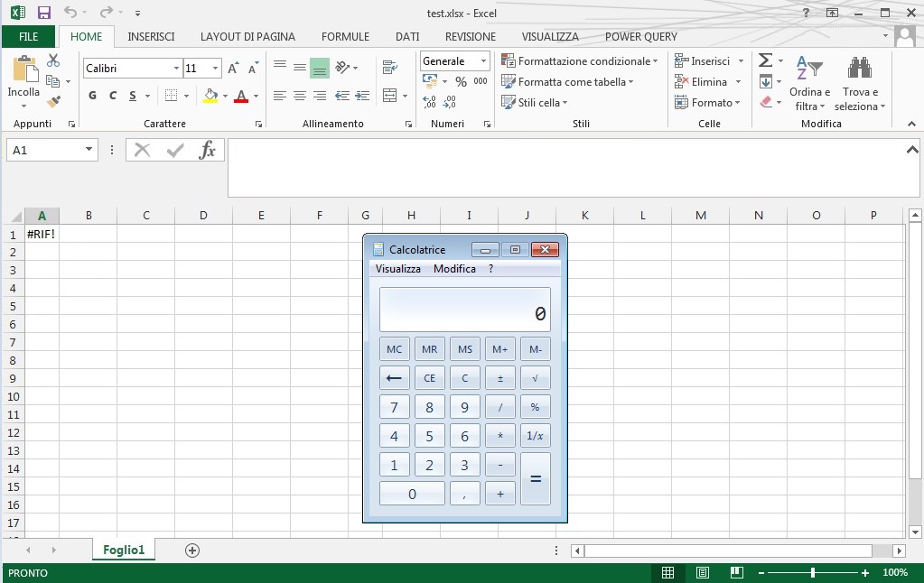Viewport: 924px width, 583px height.
Task: Click the Select All corner of the grid
Action: pos(14,216)
